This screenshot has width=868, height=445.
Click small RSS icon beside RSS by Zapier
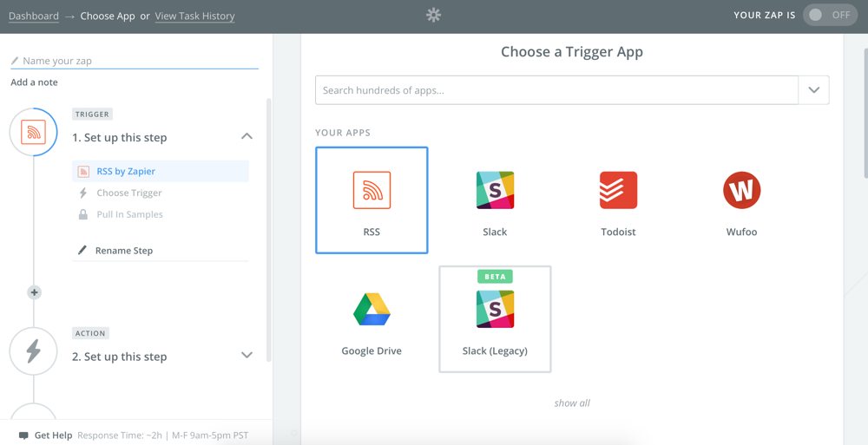click(83, 171)
